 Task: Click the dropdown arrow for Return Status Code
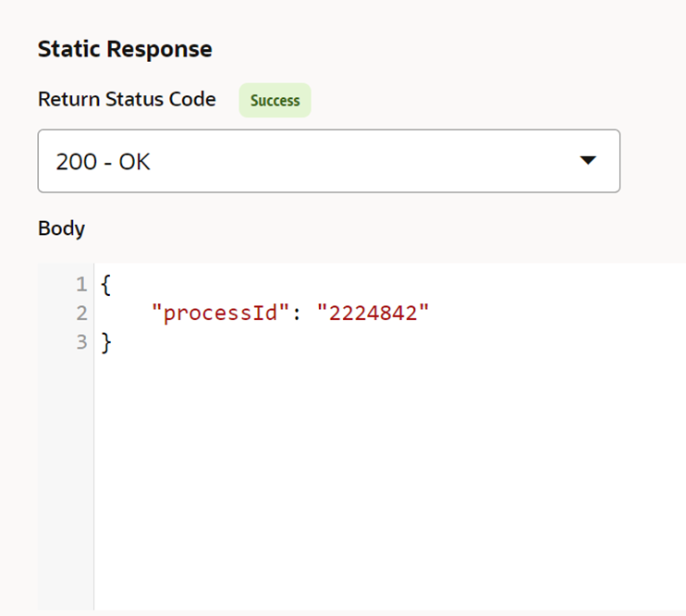coord(587,161)
